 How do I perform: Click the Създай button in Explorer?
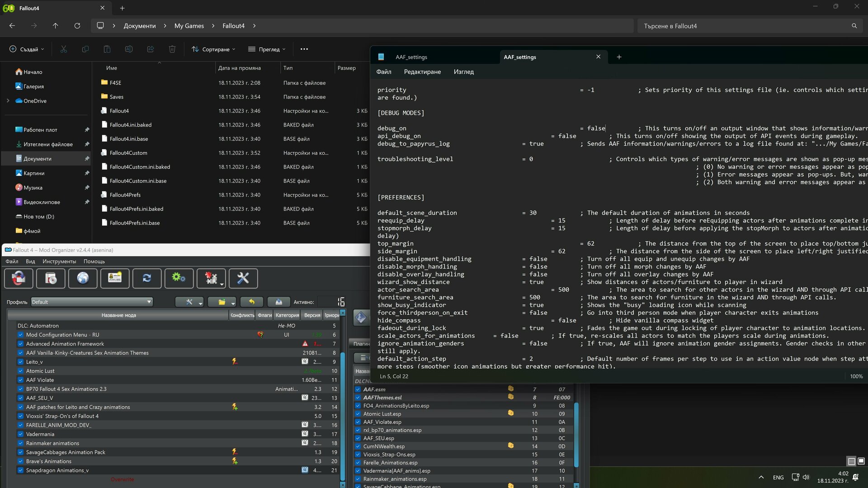point(27,49)
